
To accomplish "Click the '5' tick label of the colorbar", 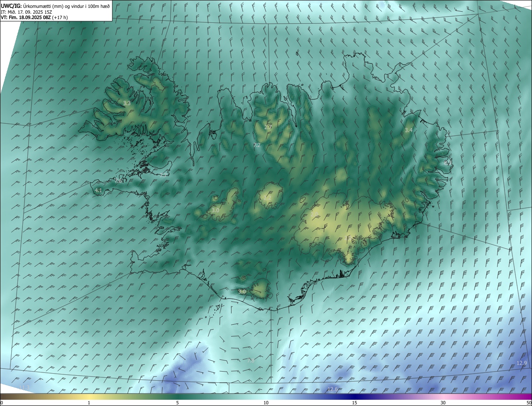I will [177, 403].
